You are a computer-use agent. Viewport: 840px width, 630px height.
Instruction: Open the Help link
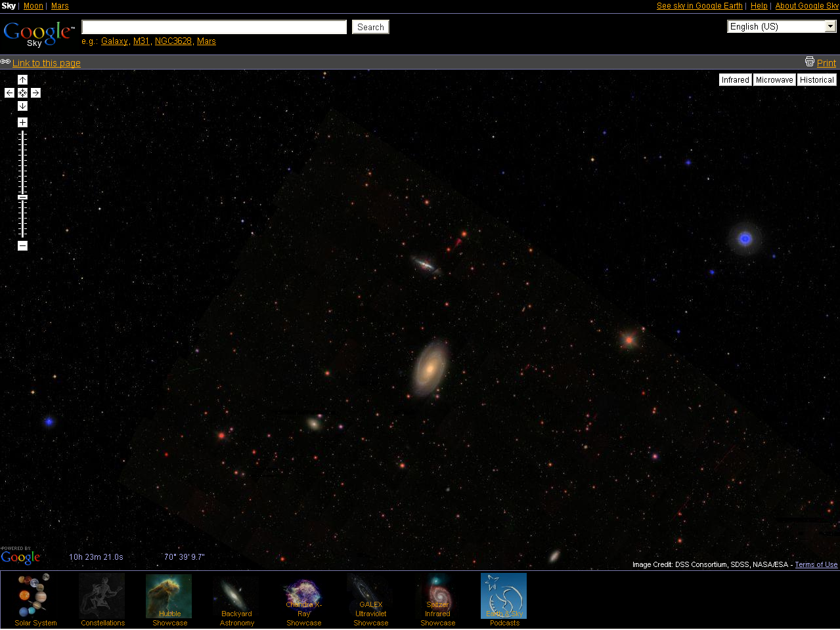(759, 6)
